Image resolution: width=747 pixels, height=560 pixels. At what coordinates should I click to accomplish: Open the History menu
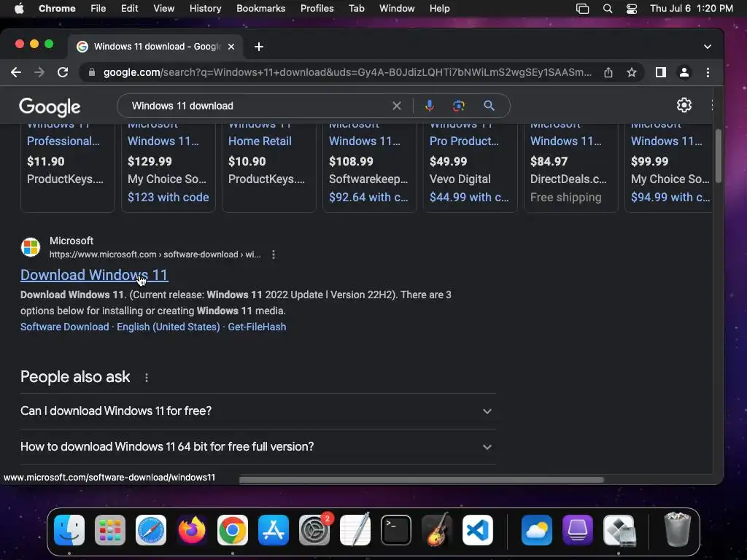click(x=205, y=9)
